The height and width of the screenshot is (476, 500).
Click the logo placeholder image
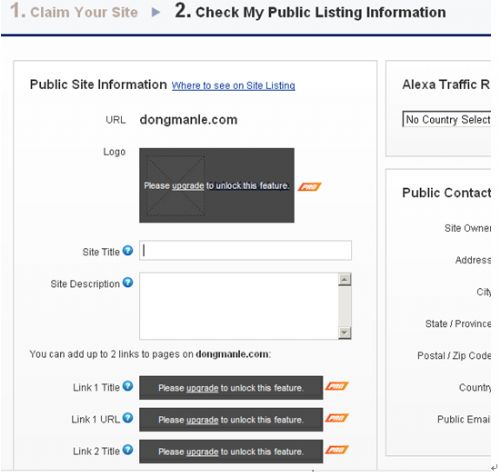tap(176, 186)
